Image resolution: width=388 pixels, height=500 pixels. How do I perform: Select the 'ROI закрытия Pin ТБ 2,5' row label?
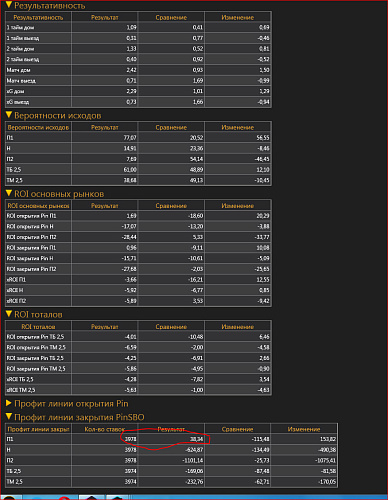(35, 358)
